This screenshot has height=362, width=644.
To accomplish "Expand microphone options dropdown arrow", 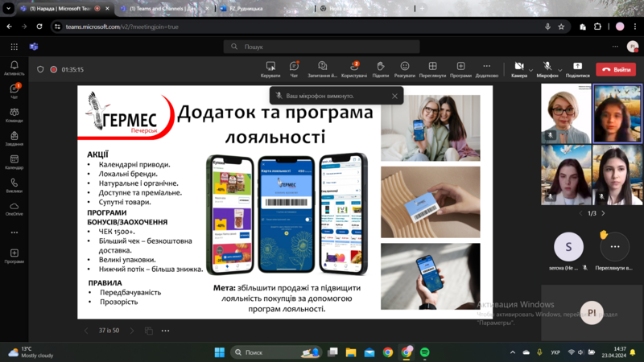I will 559,70.
